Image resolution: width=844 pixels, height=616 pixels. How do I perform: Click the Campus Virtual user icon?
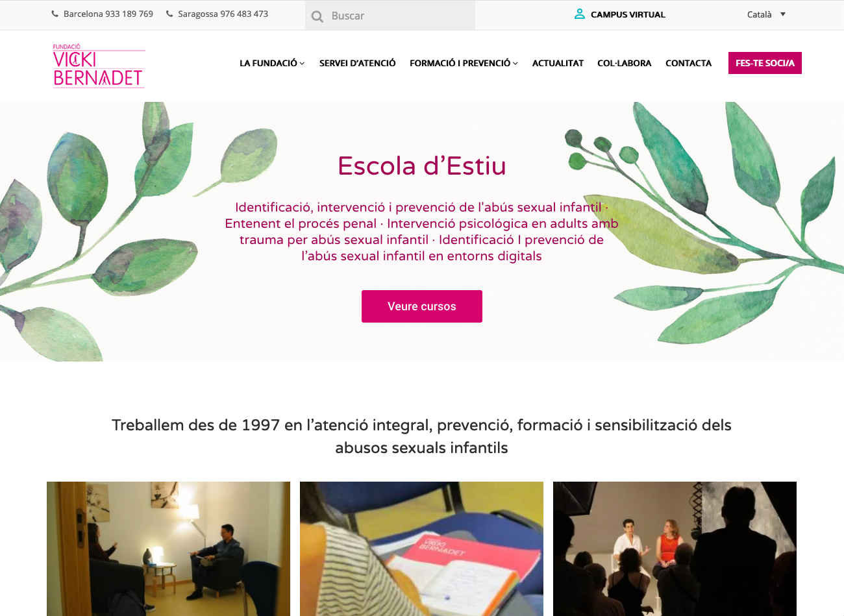(580, 14)
